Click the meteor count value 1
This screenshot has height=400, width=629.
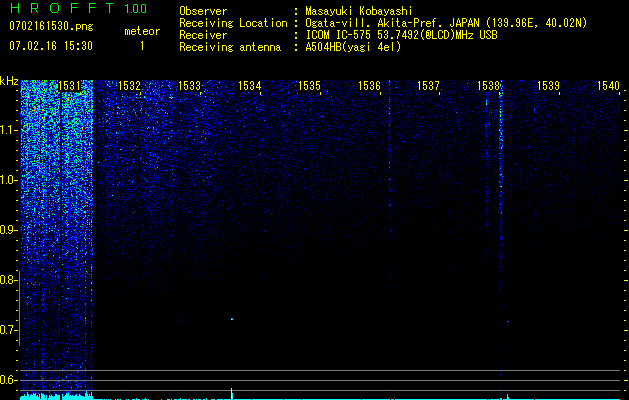point(142,46)
